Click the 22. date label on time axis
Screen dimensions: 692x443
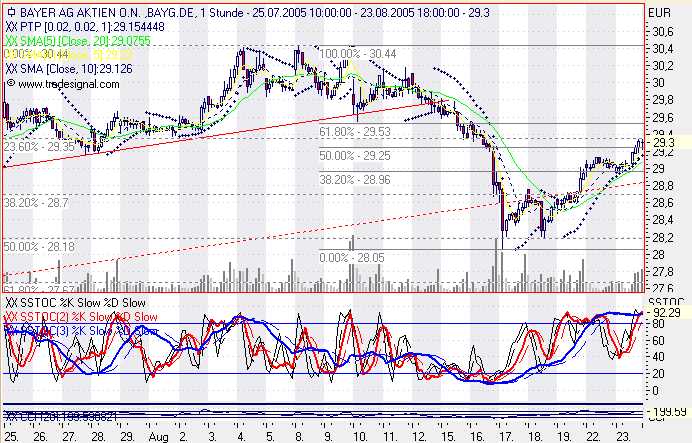pos(594,437)
